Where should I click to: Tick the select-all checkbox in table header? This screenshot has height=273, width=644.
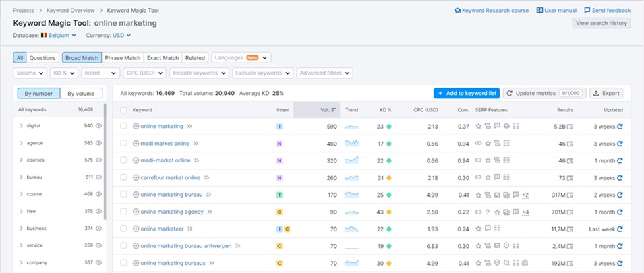coord(123,110)
